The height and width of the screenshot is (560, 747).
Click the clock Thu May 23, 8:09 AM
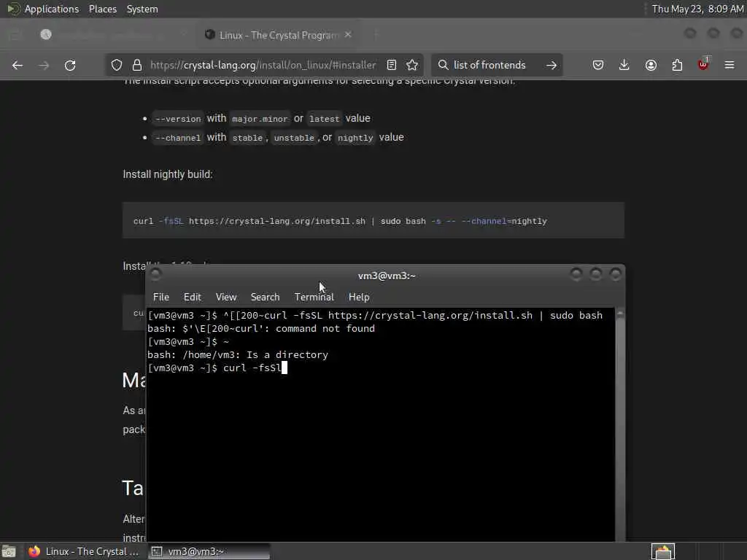[697, 9]
